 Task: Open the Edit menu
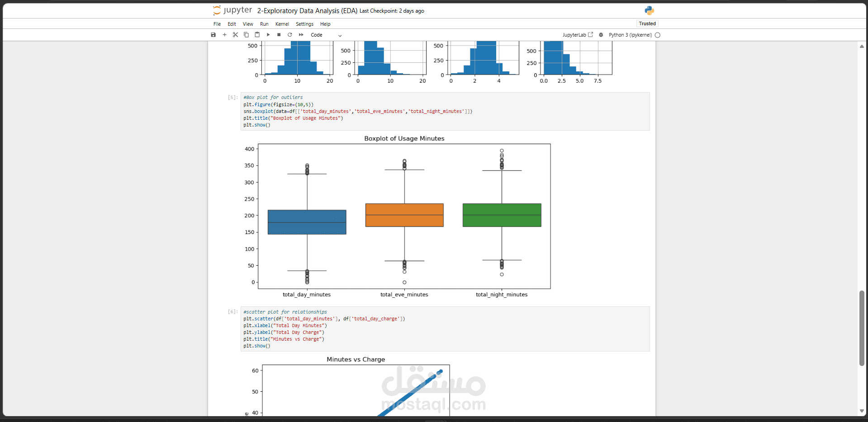tap(232, 24)
